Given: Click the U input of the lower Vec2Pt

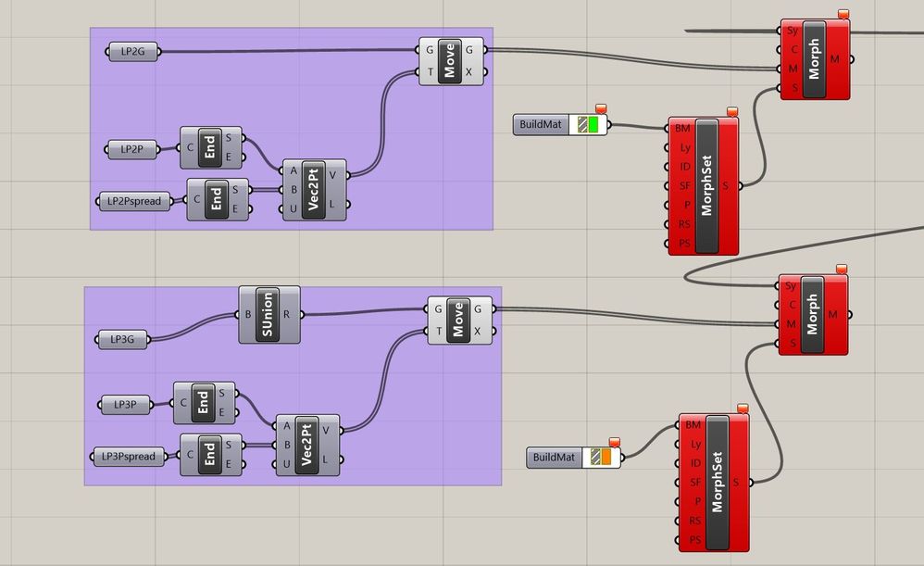Looking at the screenshot, I should pyautogui.click(x=286, y=464).
